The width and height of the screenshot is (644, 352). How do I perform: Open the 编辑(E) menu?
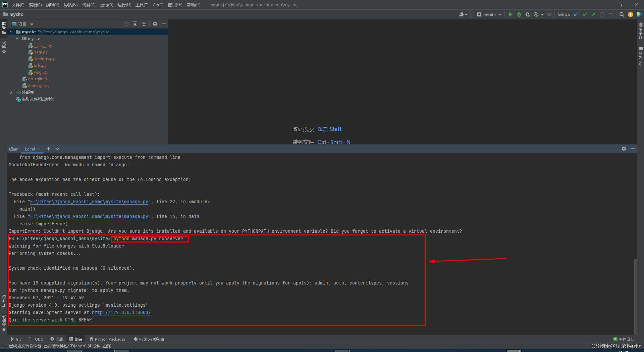35,5
